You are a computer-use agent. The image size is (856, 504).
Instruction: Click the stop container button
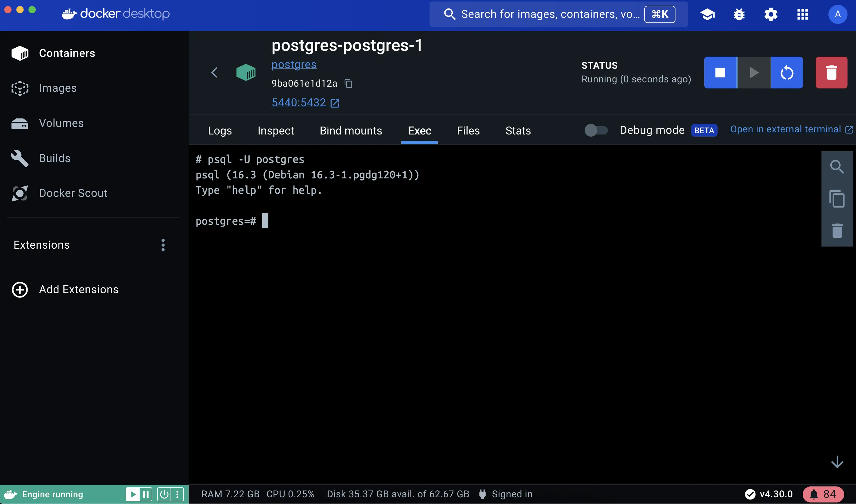720,72
